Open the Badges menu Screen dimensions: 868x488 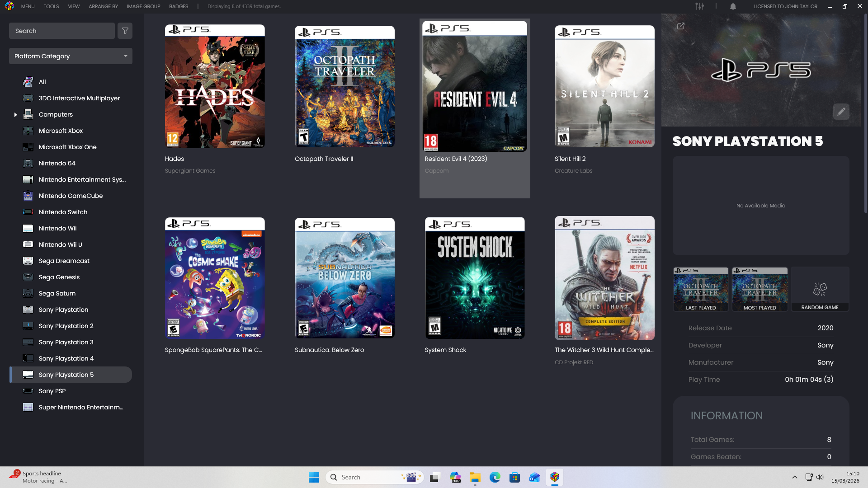click(179, 6)
